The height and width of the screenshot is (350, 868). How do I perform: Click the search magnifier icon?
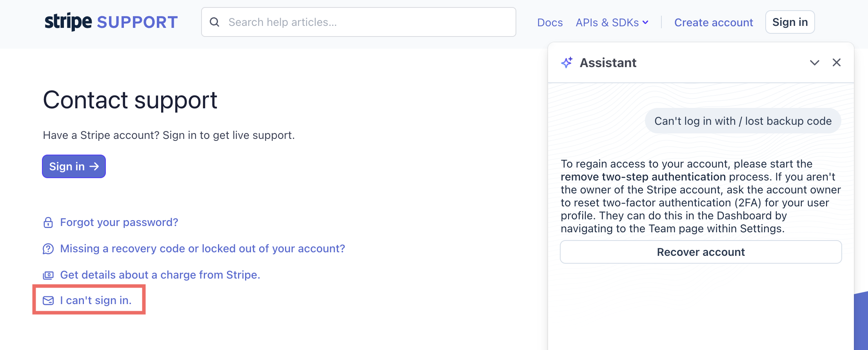[x=214, y=22]
